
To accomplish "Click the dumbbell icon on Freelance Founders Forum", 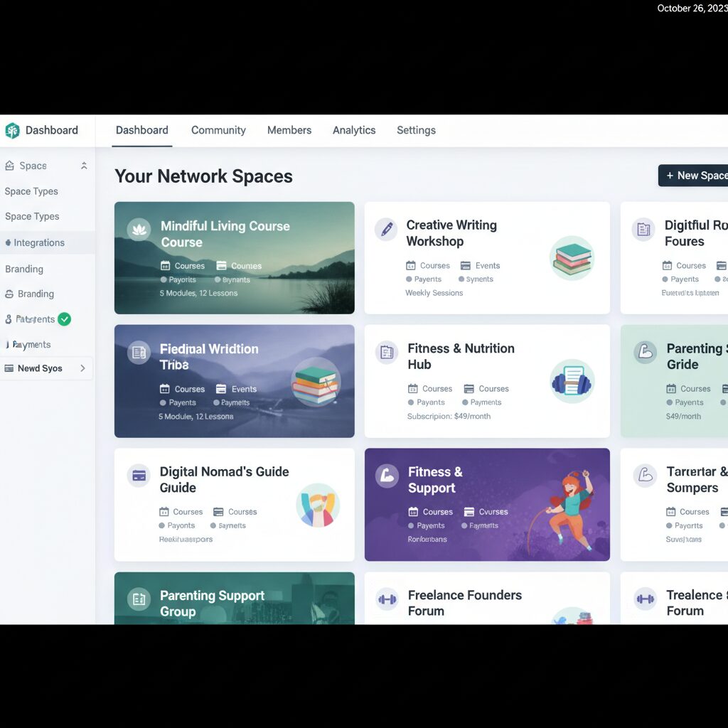I will 387,599.
